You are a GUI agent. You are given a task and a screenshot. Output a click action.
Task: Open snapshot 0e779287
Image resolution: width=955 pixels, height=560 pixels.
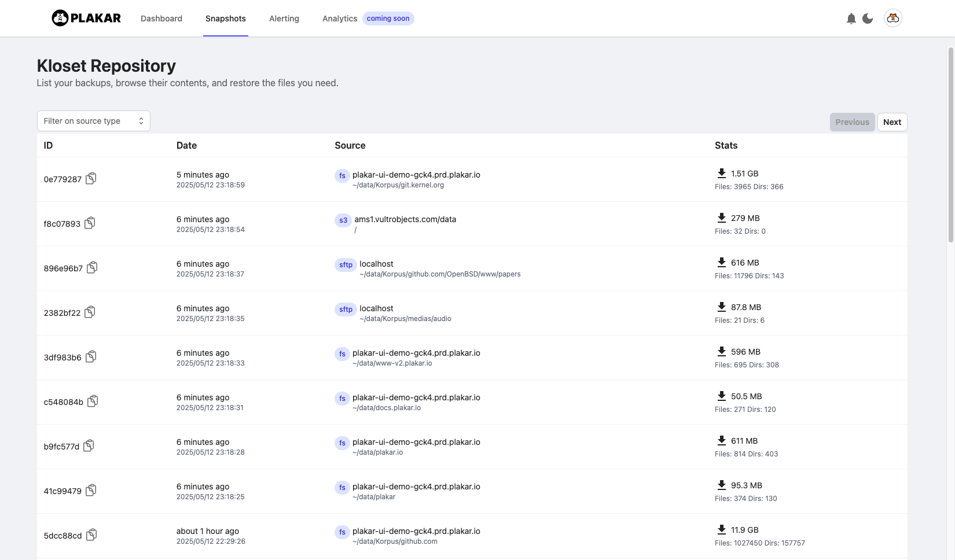(x=63, y=179)
